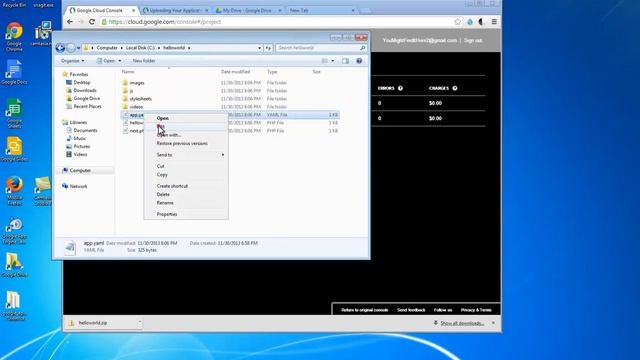Launch Mozilla Firefox from desktop
This screenshot has height=360, width=640.
14,190
